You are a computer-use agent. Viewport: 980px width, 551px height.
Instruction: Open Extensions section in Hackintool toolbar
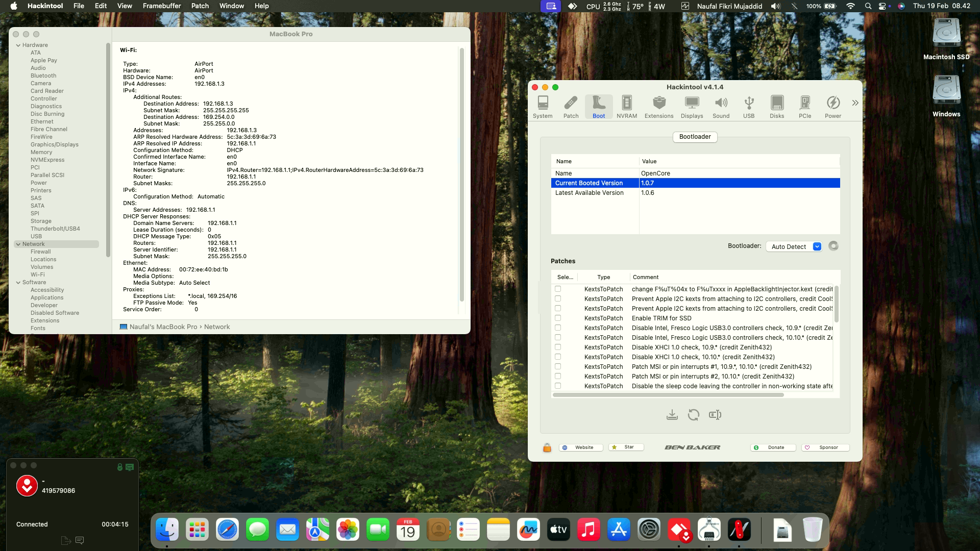[x=659, y=107]
